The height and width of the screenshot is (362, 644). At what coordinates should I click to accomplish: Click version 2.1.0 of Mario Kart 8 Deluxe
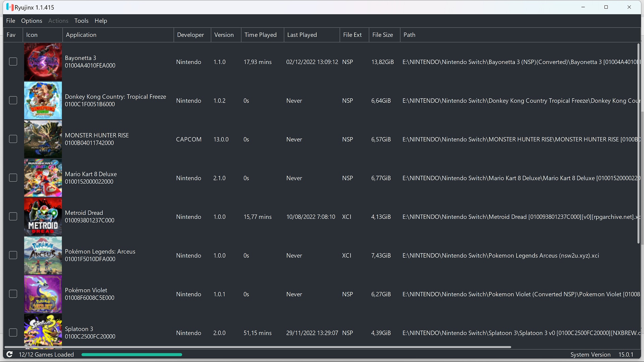[219, 178]
